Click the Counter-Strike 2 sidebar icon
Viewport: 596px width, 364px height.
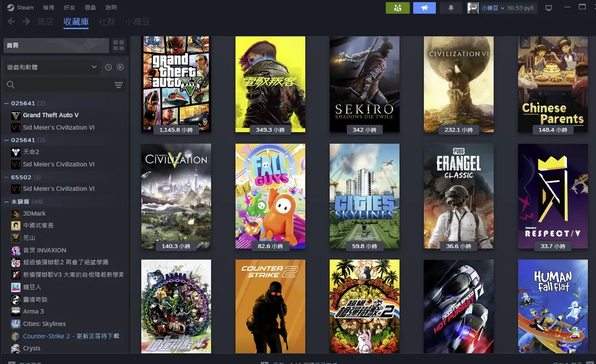15,336
